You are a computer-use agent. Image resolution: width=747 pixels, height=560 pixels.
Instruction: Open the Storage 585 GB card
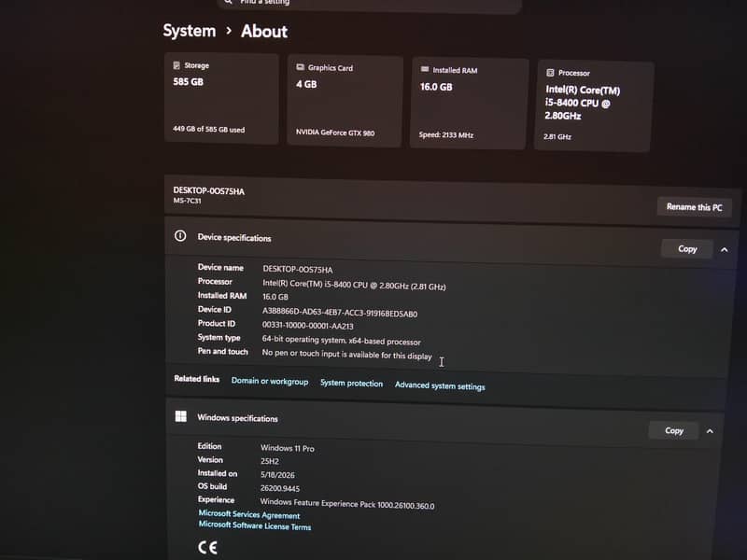221,99
